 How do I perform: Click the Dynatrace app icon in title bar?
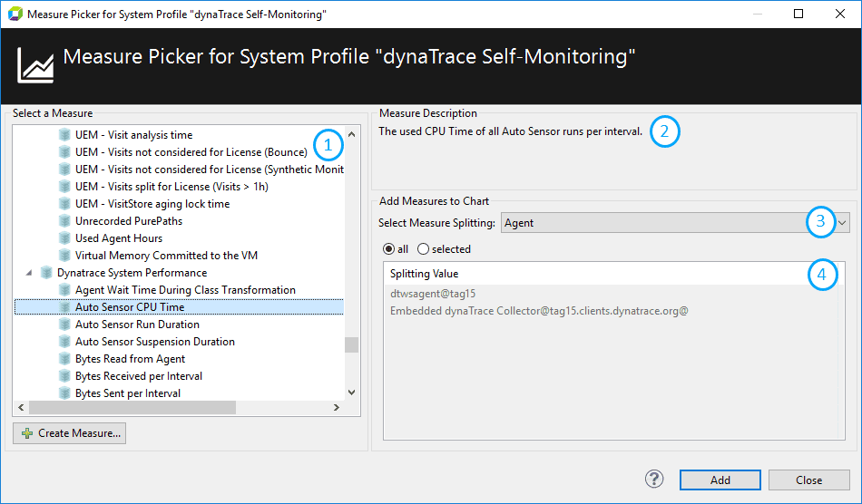click(x=15, y=14)
